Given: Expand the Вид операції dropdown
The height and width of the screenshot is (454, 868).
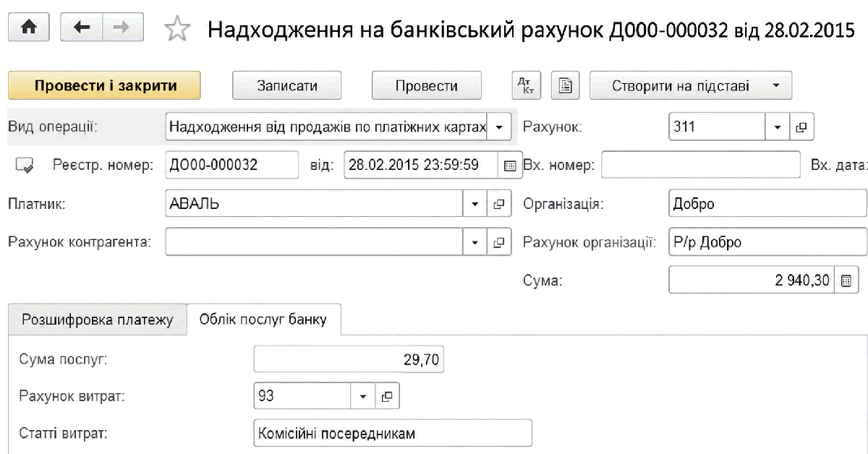Looking at the screenshot, I should (x=500, y=127).
